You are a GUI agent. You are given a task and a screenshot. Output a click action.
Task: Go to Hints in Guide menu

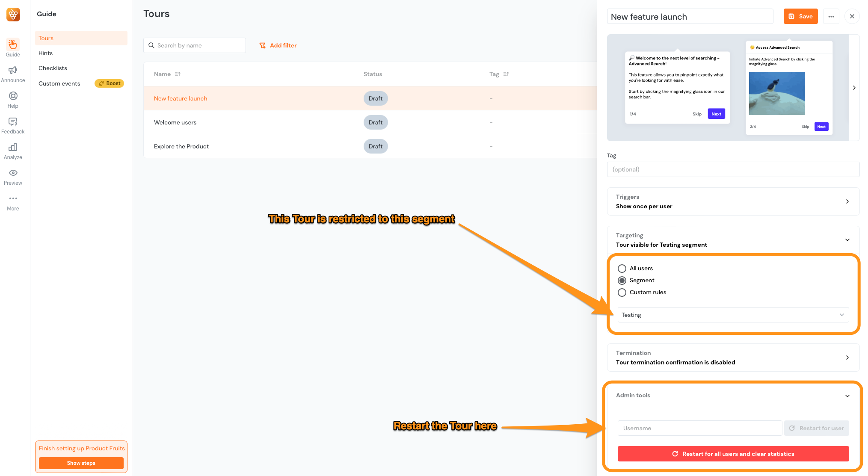[46, 53]
